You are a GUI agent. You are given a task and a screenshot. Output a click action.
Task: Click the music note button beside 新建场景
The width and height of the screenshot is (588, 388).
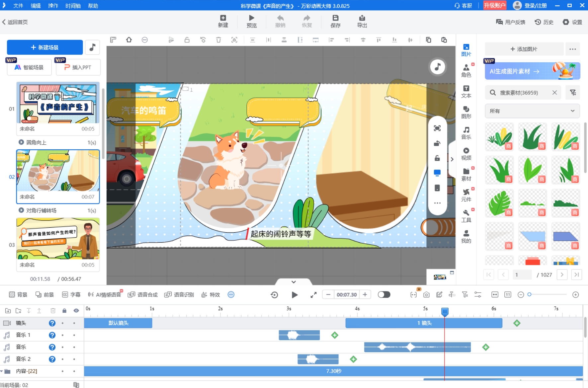pyautogui.click(x=92, y=47)
